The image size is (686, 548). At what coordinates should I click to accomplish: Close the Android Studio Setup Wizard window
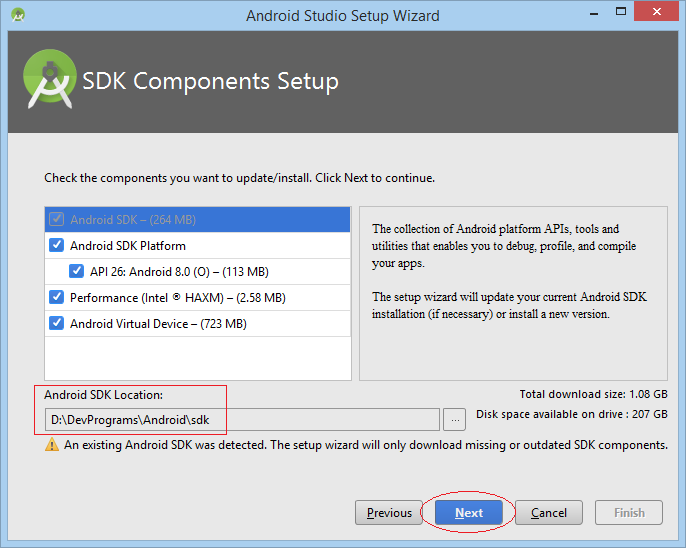(656, 12)
